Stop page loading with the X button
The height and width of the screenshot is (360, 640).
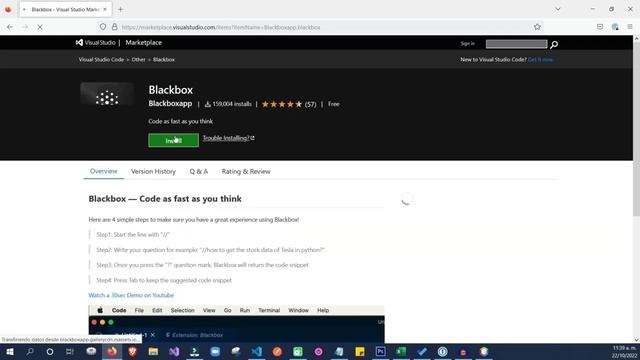pos(40,27)
